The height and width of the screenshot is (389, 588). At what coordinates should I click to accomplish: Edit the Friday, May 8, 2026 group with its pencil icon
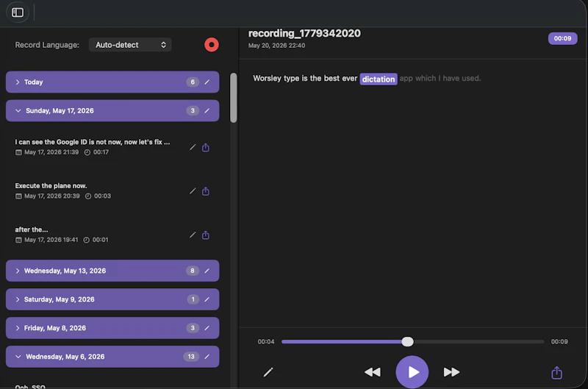207,328
